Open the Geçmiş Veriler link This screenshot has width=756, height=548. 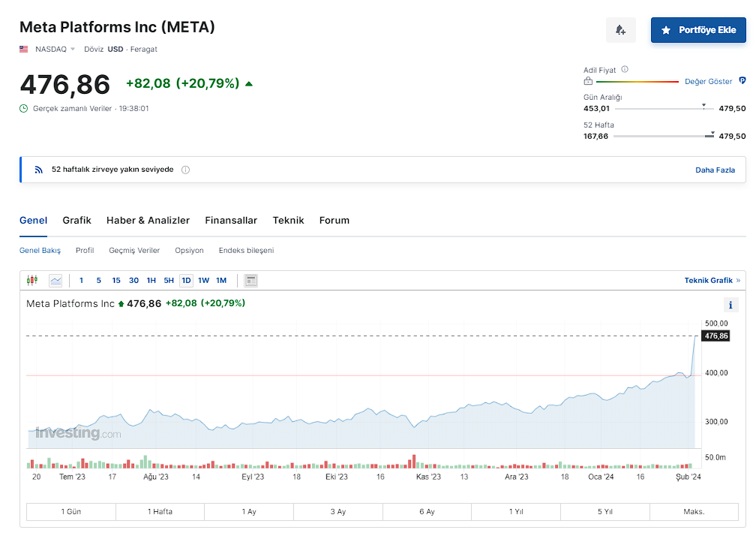pos(134,251)
